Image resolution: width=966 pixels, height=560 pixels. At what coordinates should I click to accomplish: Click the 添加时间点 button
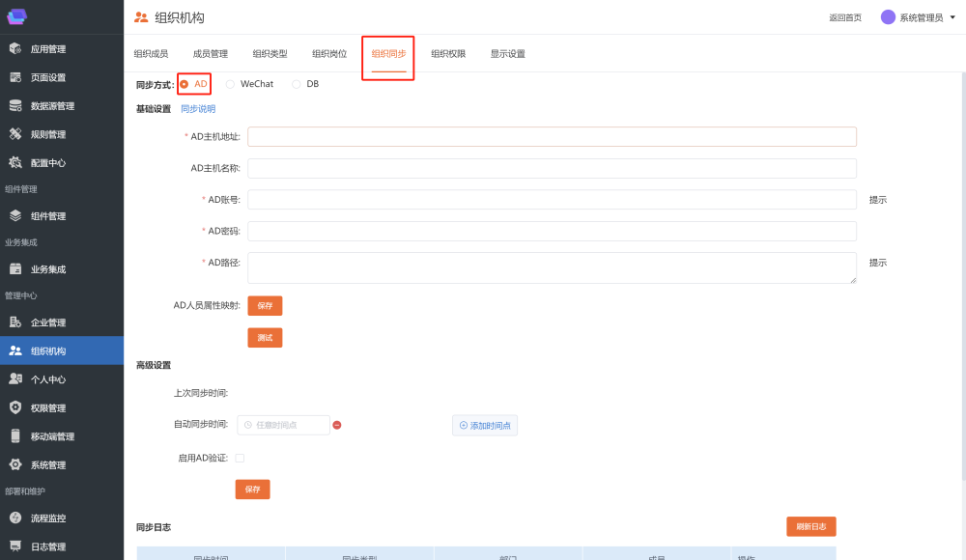(485, 426)
